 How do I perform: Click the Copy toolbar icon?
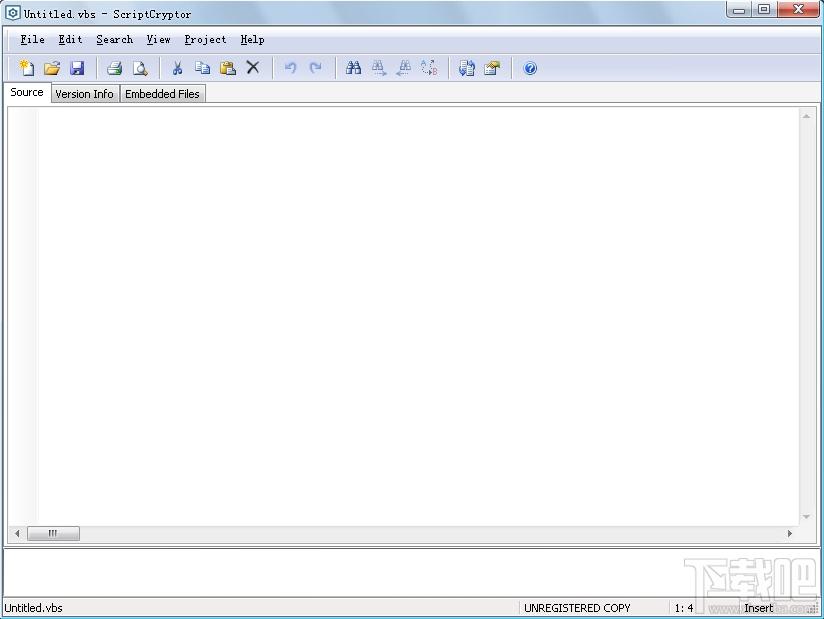pos(202,68)
